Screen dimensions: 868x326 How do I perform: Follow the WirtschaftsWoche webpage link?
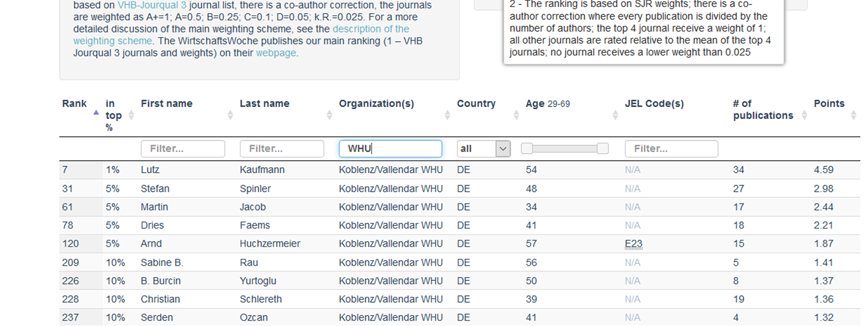(x=276, y=53)
